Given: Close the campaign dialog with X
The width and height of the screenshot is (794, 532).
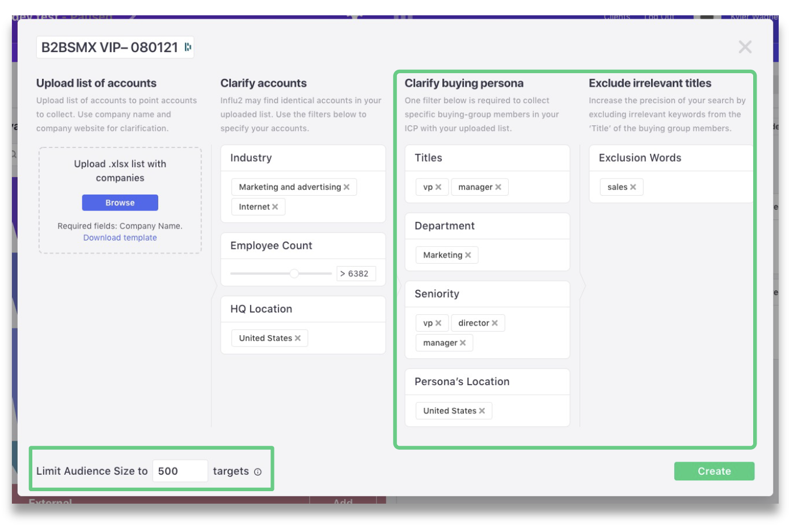Looking at the screenshot, I should coord(745,47).
